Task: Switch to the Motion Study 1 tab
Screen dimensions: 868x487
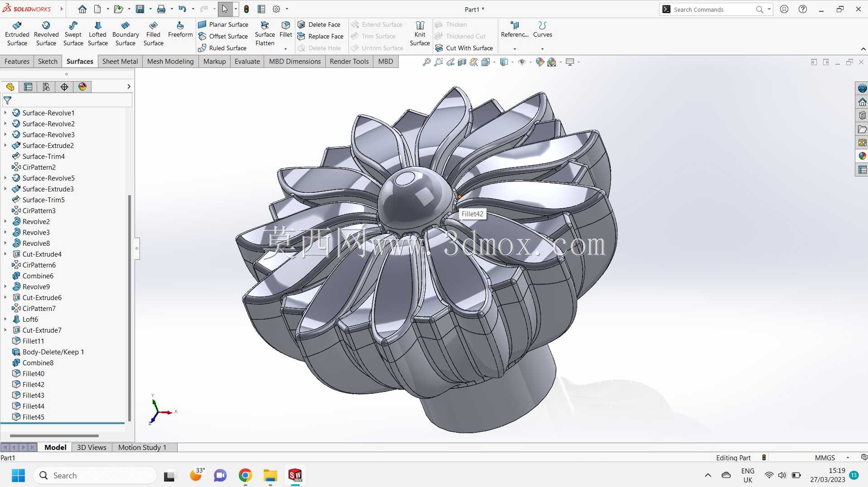Action: pos(142,447)
